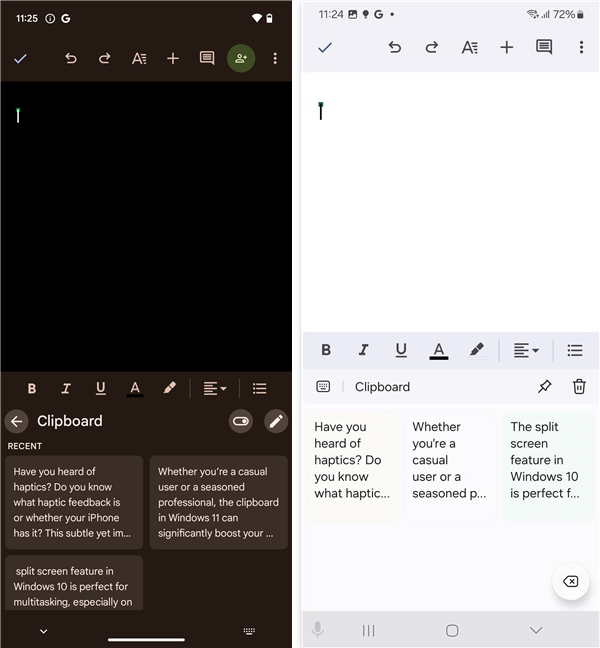Open text format options in dark-theme toolbar
The height and width of the screenshot is (648, 600).
click(139, 59)
